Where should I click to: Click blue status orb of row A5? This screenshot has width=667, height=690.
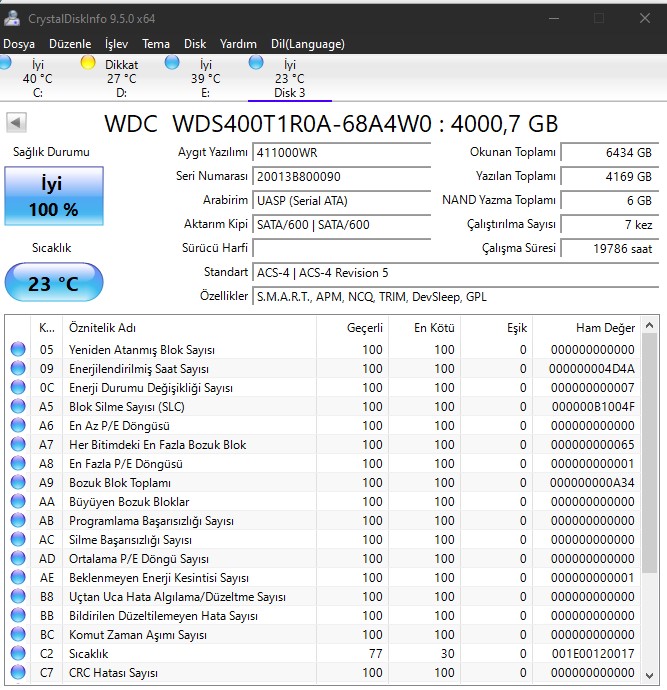pyautogui.click(x=18, y=406)
